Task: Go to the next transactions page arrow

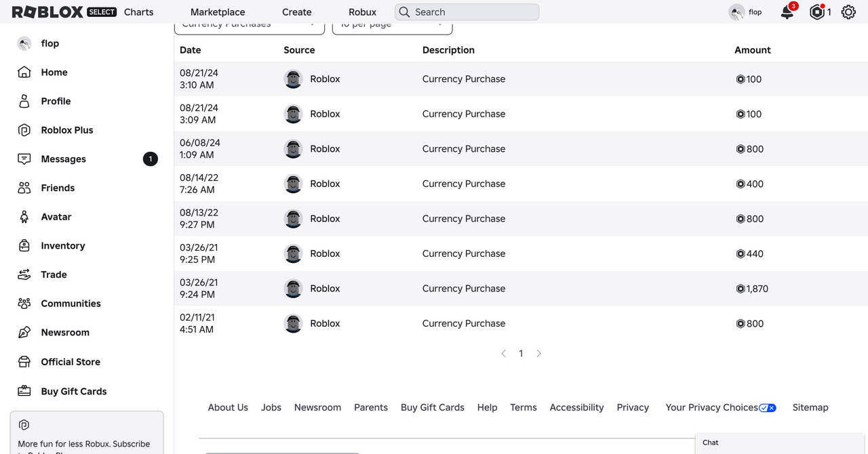Action: pyautogui.click(x=538, y=354)
